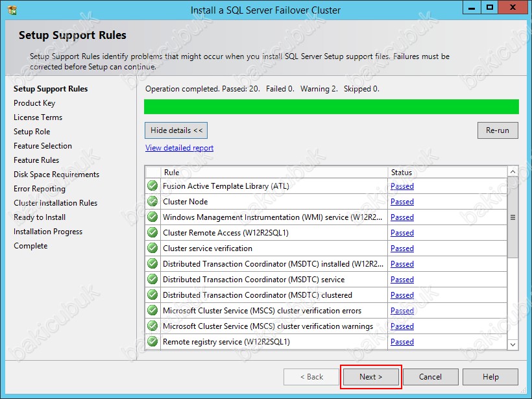Click the check icon for MSCS cluster verification warnings
The image size is (532, 399).
[x=152, y=326]
